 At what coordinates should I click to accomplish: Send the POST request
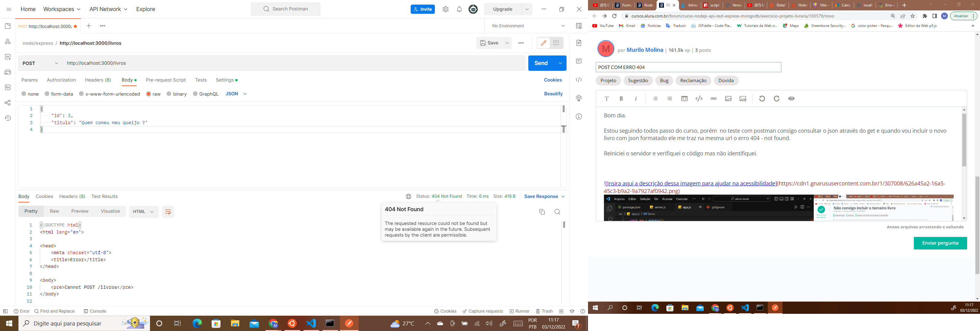[x=541, y=63]
